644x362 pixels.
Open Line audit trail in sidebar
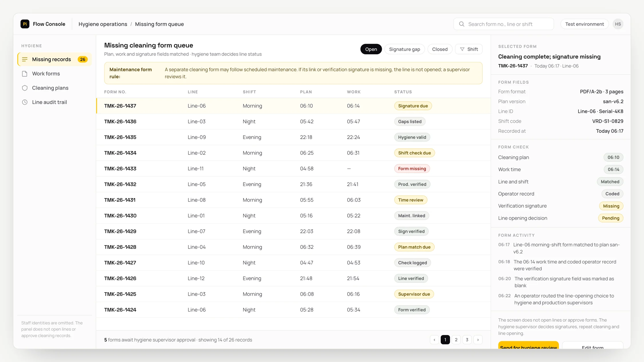[x=55, y=102]
